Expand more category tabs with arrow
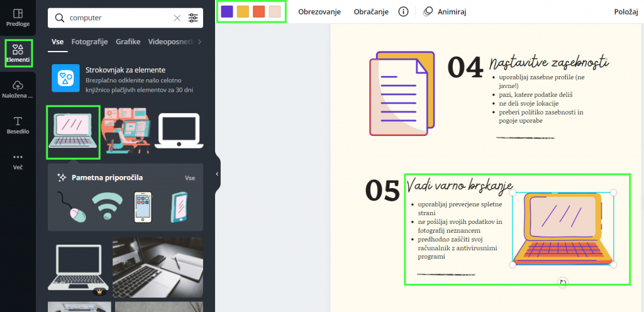 click(x=199, y=42)
